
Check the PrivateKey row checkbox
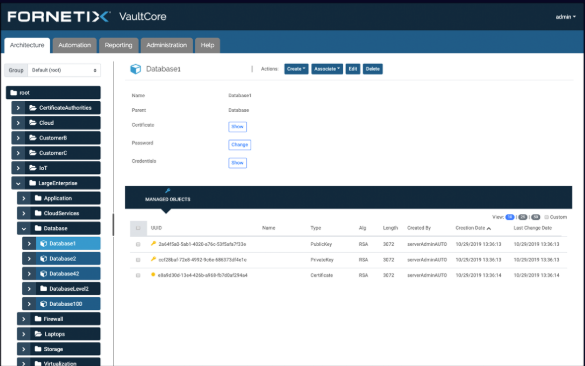click(138, 260)
